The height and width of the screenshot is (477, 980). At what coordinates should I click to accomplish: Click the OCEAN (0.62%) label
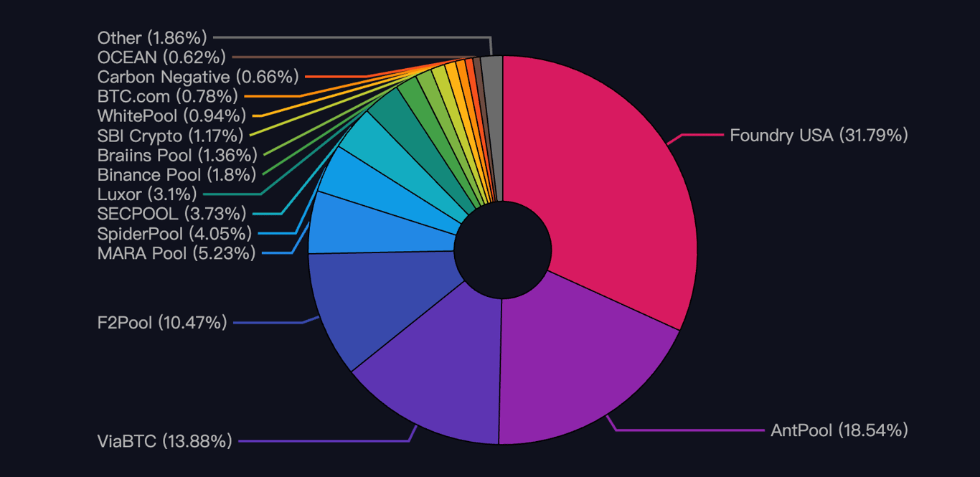click(x=161, y=57)
